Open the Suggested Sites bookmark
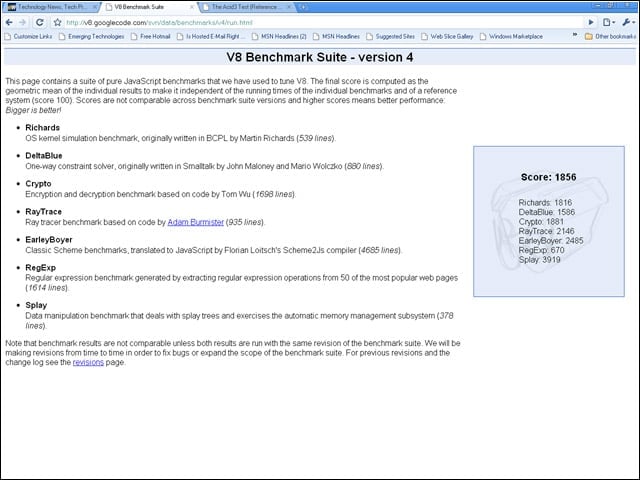 point(390,36)
